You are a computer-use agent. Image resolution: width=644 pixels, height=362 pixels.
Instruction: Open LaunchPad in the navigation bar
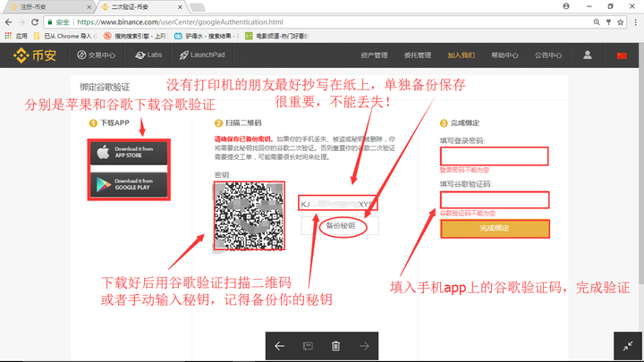coord(202,55)
